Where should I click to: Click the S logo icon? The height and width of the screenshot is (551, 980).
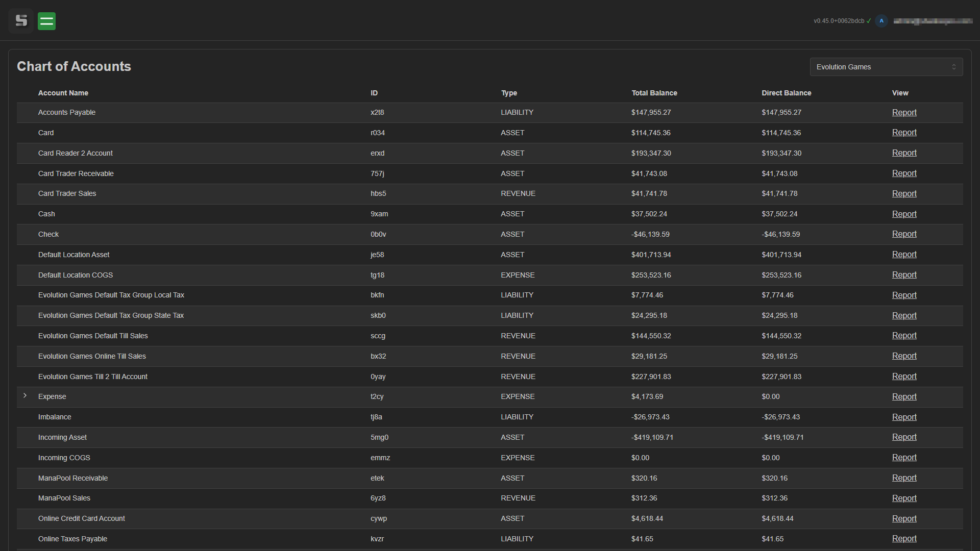[x=21, y=21]
